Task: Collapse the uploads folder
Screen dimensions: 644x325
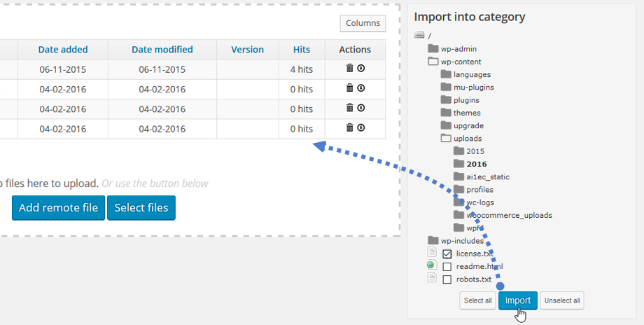Action: [x=446, y=139]
